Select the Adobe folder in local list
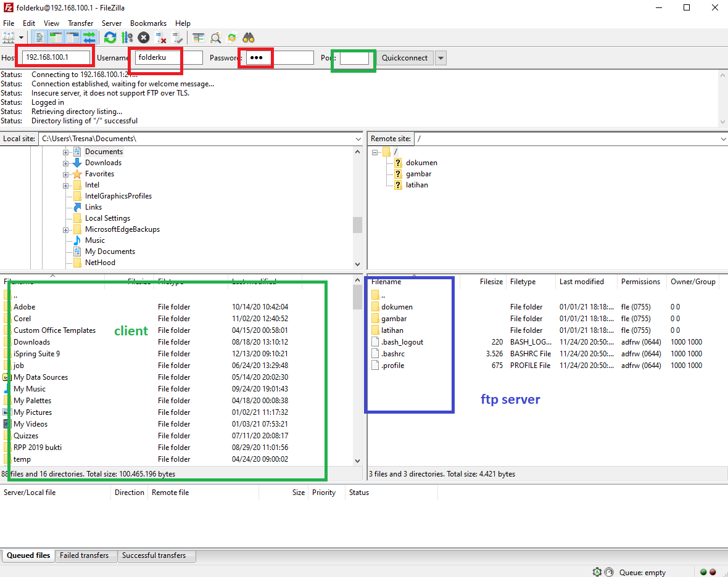Screen dimensions: 728x577 click(24, 307)
